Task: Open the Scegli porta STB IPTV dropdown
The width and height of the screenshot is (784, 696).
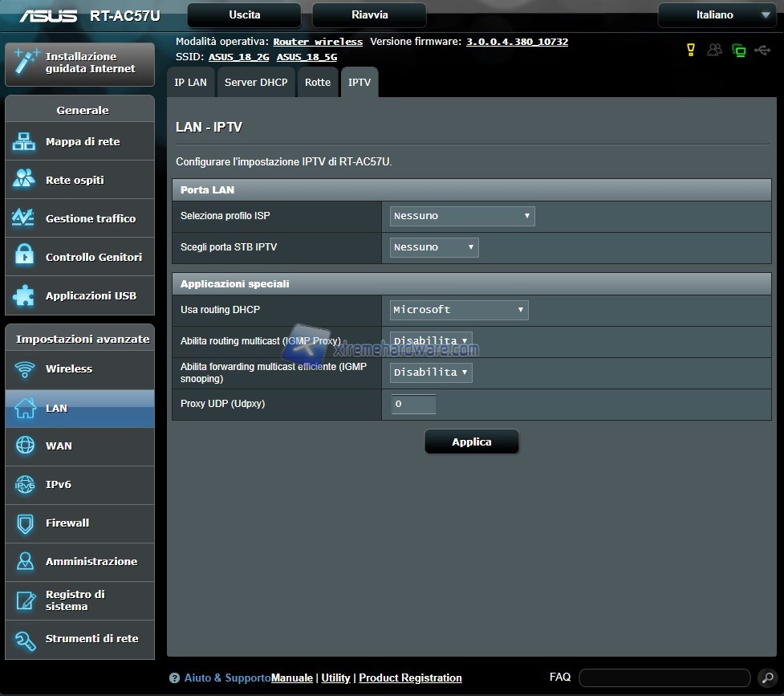Action: pos(434,247)
